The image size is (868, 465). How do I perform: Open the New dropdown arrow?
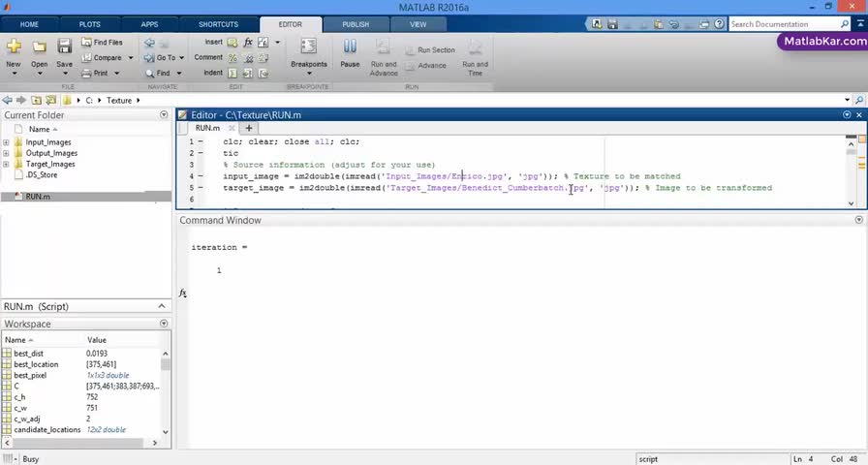(x=14, y=74)
